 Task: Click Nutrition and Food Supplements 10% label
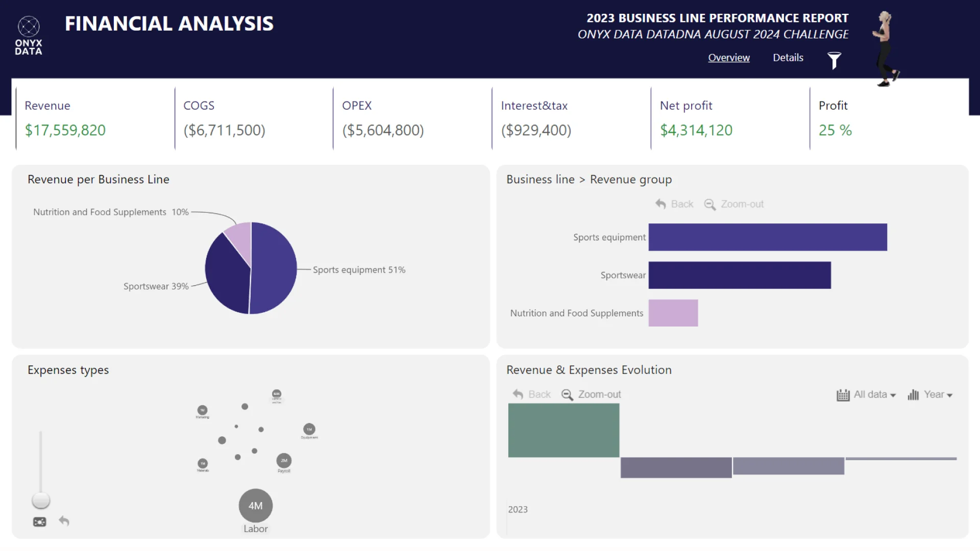click(x=111, y=212)
